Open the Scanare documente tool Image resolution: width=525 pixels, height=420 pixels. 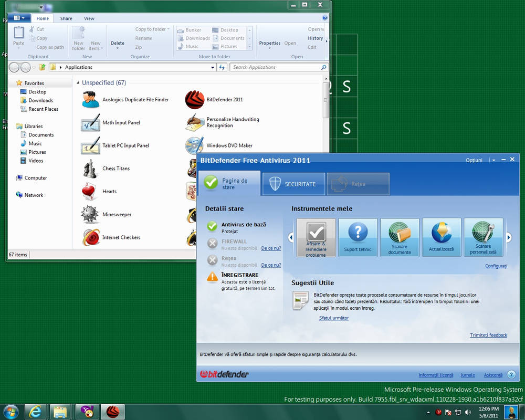(400, 237)
